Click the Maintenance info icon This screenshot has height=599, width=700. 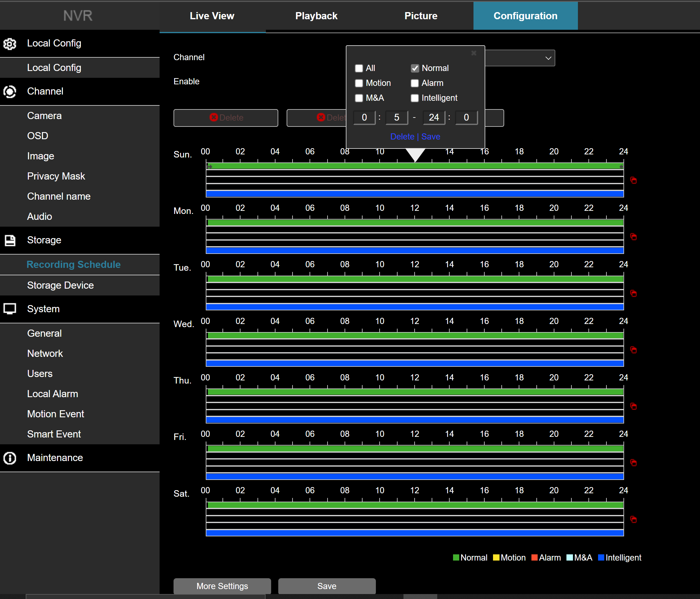10,458
